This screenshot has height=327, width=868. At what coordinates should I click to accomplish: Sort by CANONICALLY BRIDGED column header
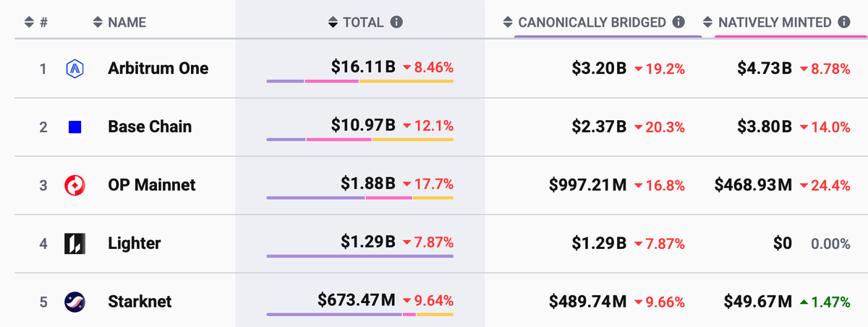(x=592, y=22)
